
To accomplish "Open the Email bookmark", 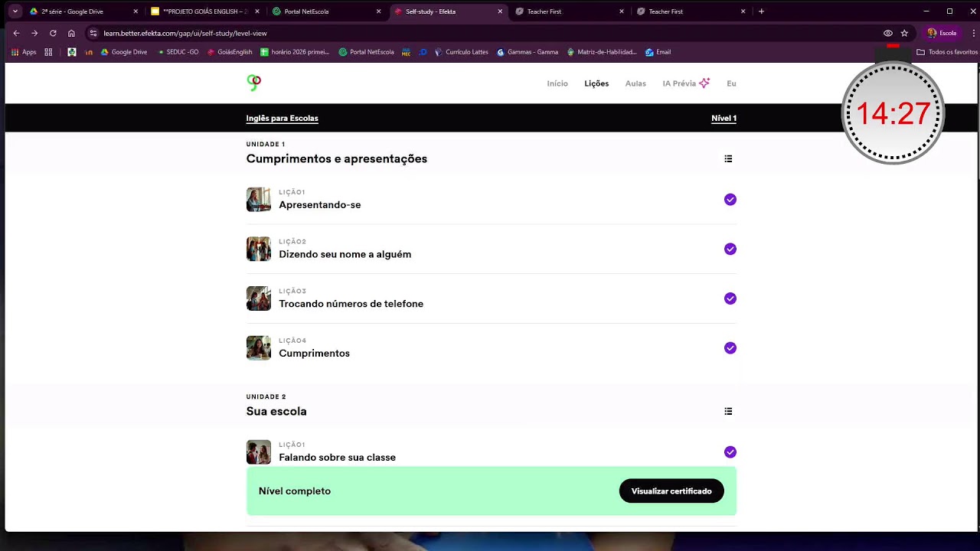I will (x=658, y=52).
